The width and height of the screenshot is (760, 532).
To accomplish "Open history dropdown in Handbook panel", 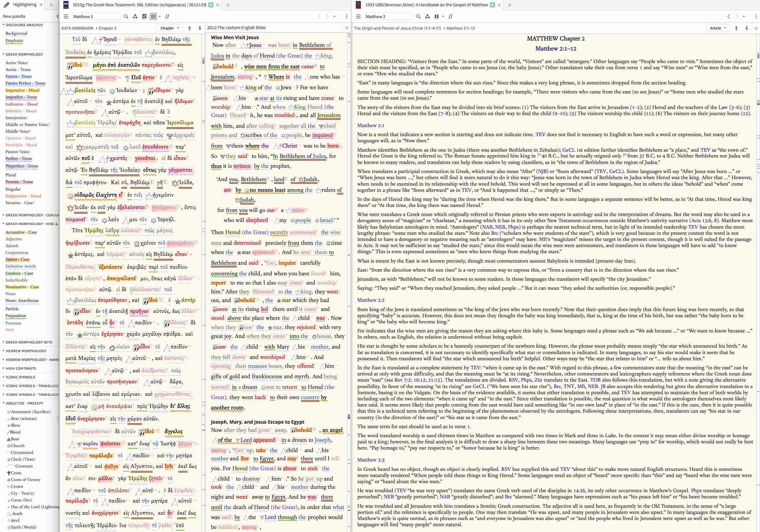I will coord(744,16).
